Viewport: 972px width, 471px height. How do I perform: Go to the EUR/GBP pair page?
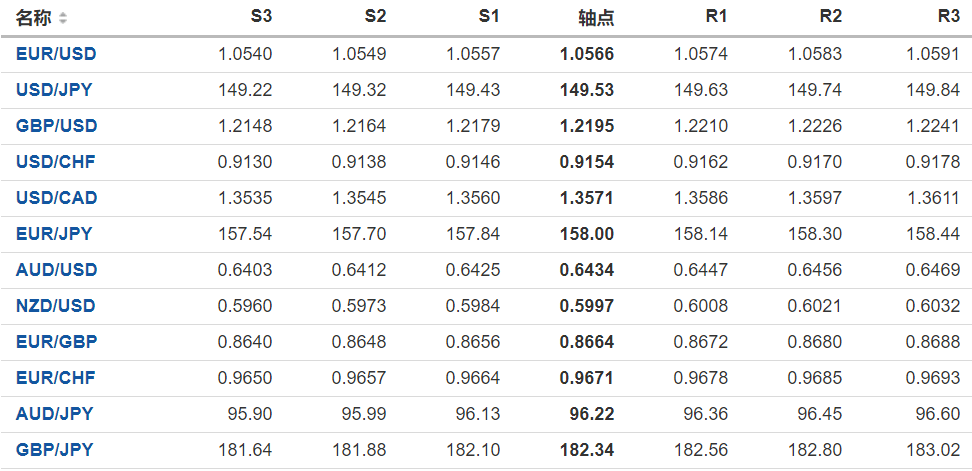56,342
